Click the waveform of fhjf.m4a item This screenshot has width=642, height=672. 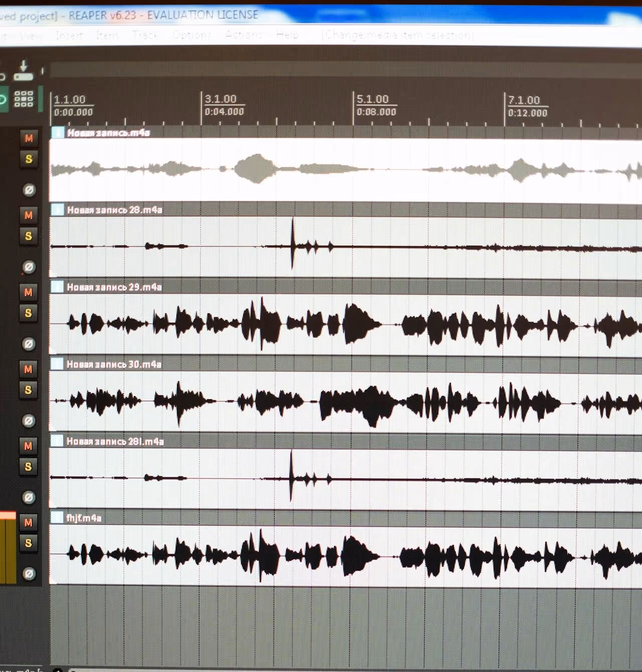click(346, 555)
